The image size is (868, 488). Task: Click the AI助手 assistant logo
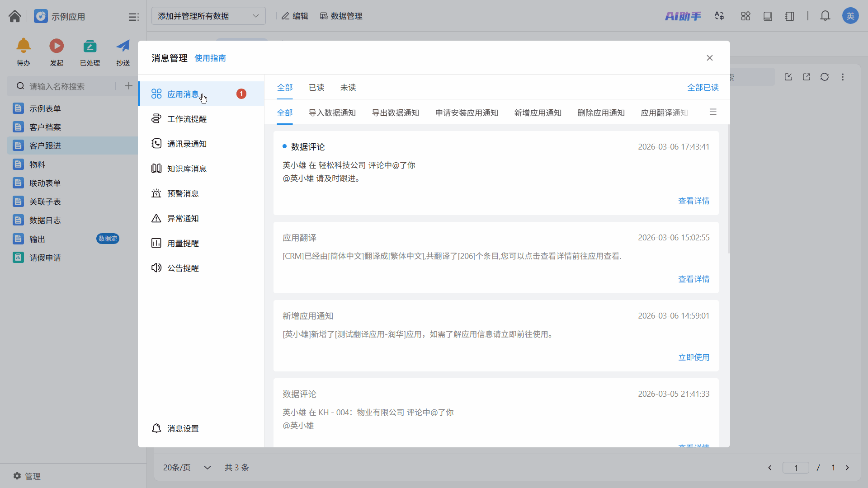tap(683, 16)
